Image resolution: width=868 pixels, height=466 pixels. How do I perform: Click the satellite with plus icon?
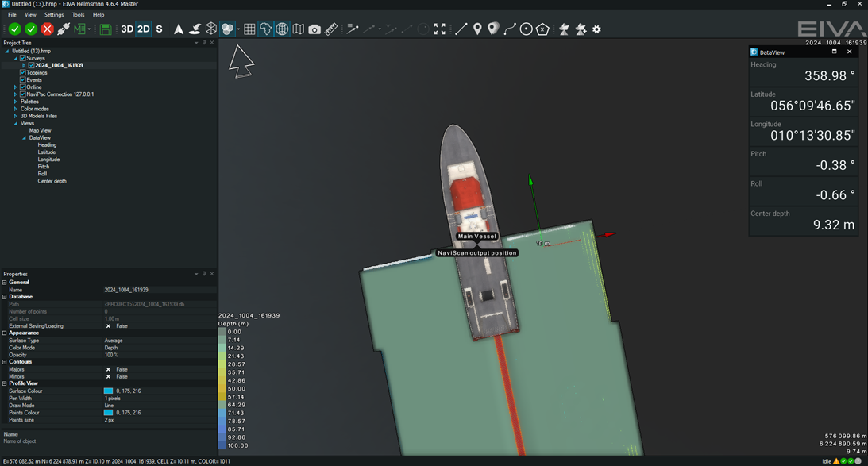click(581, 29)
